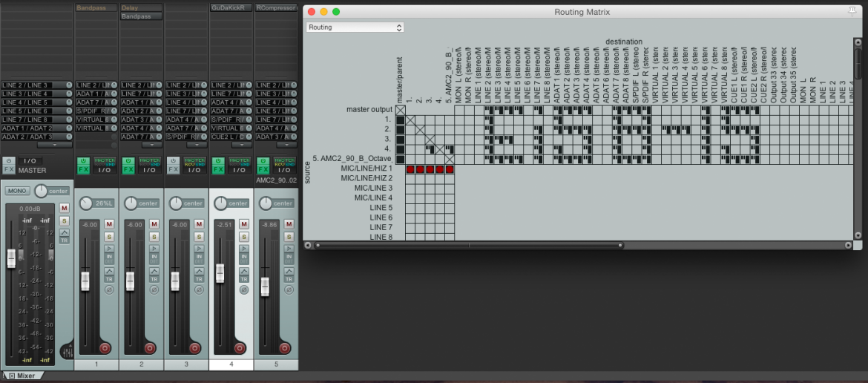Image resolution: width=868 pixels, height=383 pixels.
Task: Click the 5. AMC2_90_B_Octave source row label
Action: [x=352, y=159]
